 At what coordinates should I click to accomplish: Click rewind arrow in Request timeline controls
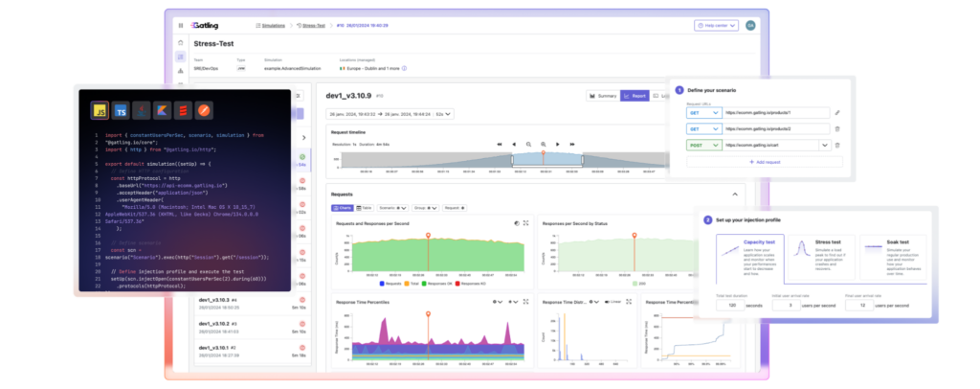[499, 144]
